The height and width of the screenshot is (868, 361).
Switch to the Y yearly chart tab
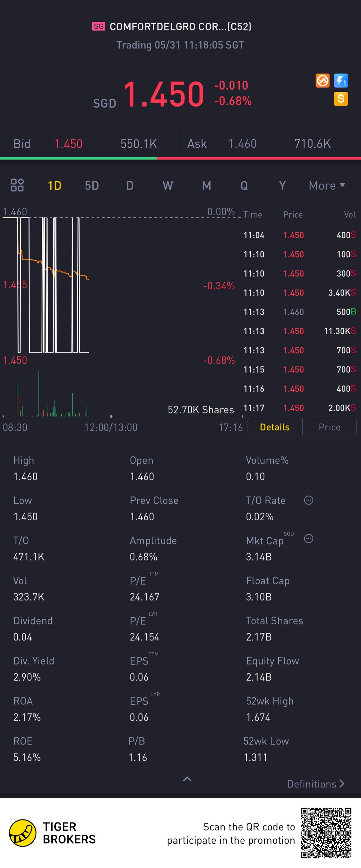coord(282,185)
